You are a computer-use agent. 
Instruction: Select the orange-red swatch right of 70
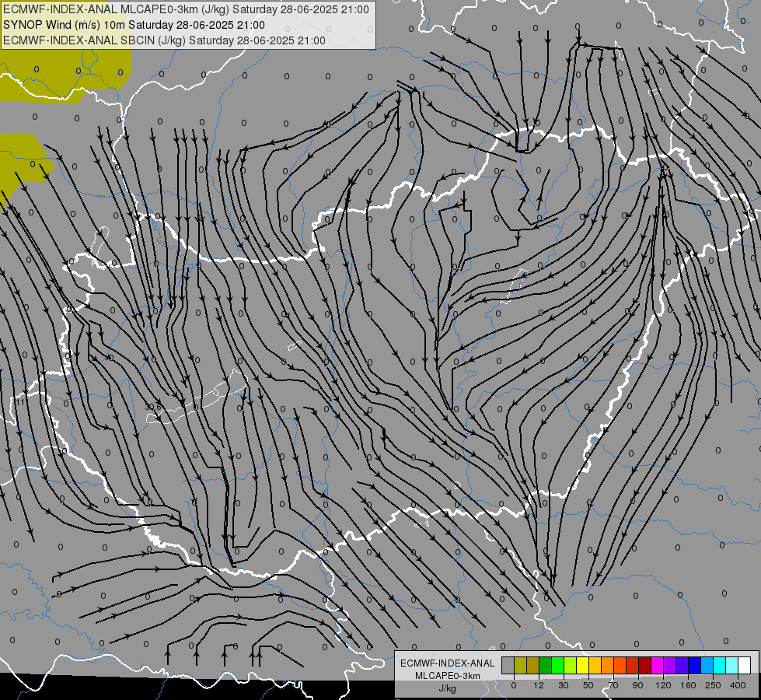620,665
